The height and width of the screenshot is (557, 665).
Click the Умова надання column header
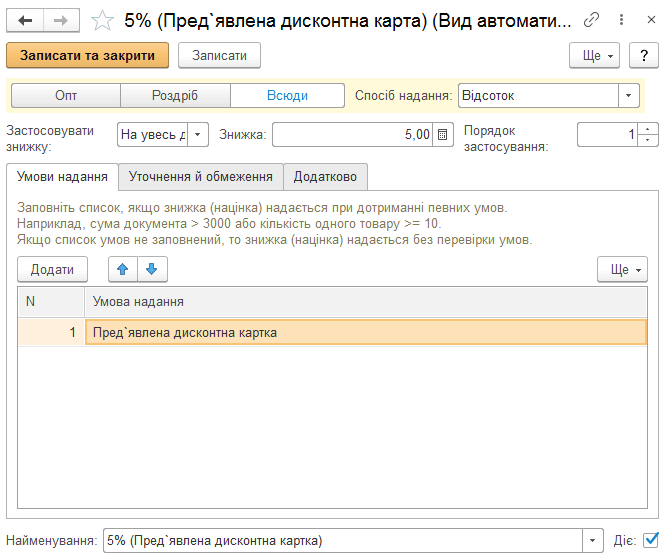click(366, 302)
